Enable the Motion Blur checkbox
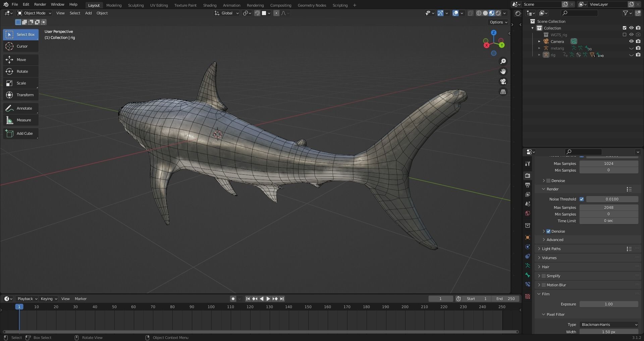The height and width of the screenshot is (341, 644). coord(544,285)
